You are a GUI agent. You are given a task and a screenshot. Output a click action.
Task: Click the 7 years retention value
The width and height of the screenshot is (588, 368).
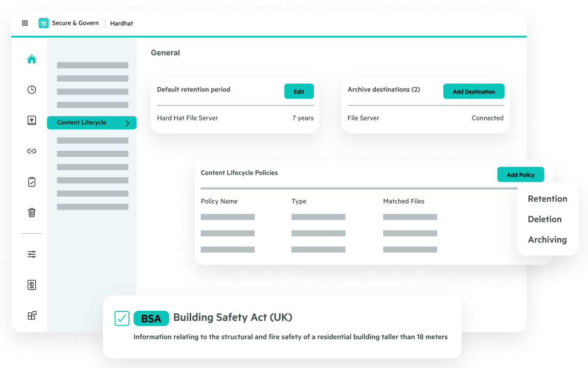click(x=303, y=118)
